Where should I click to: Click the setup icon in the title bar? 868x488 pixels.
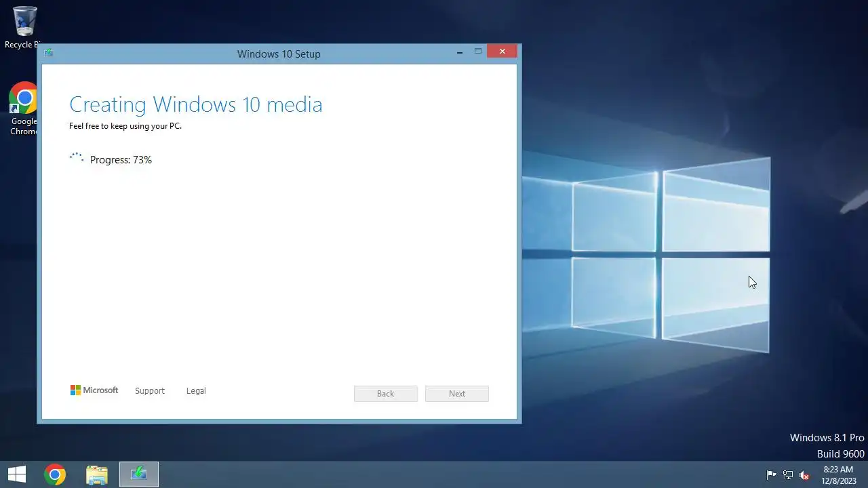pyautogui.click(x=48, y=53)
